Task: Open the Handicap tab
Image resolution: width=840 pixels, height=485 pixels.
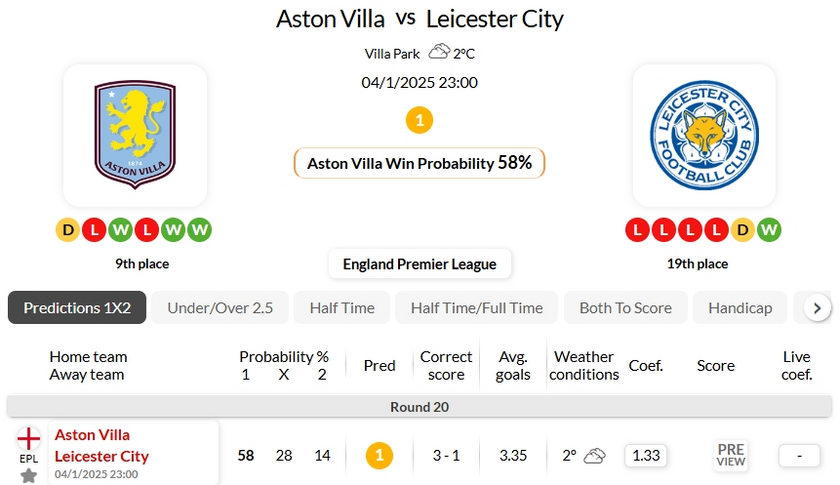Action: pos(740,308)
